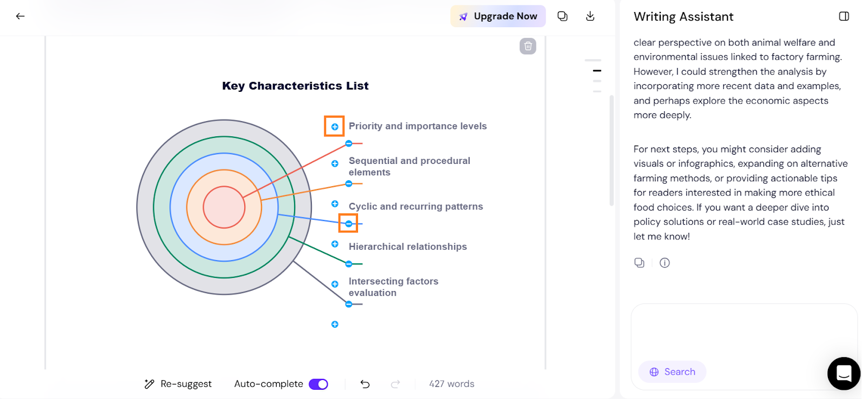Go back using the left arrow

point(20,16)
